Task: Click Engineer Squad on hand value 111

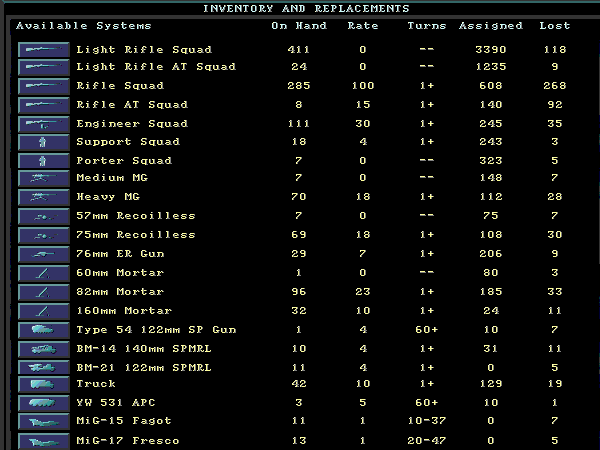Action: tap(299, 124)
